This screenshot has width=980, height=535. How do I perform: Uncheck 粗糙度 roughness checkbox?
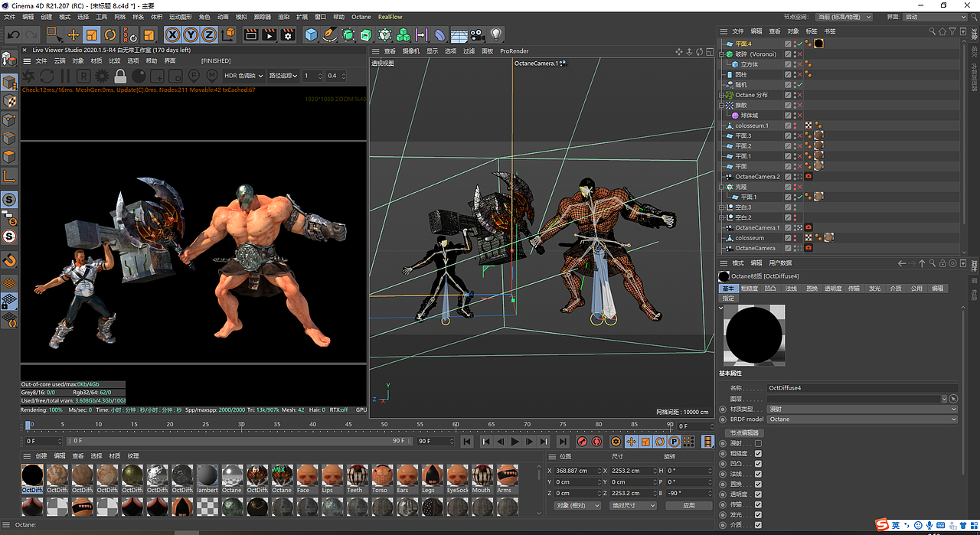[x=758, y=453]
